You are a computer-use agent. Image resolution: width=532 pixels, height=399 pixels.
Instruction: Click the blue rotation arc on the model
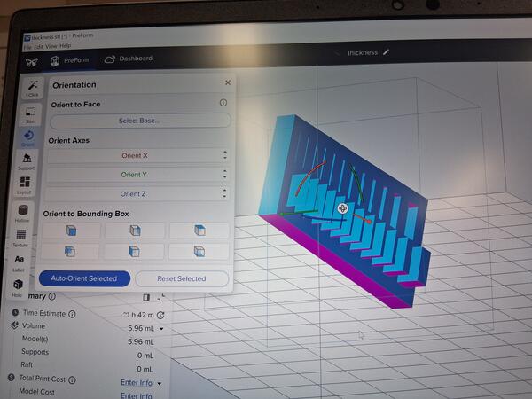click(x=324, y=218)
